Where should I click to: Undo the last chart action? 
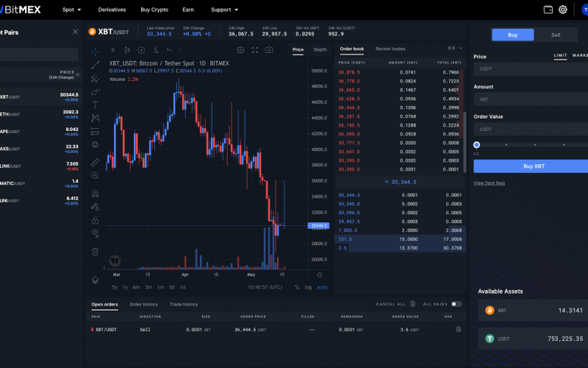pos(170,50)
